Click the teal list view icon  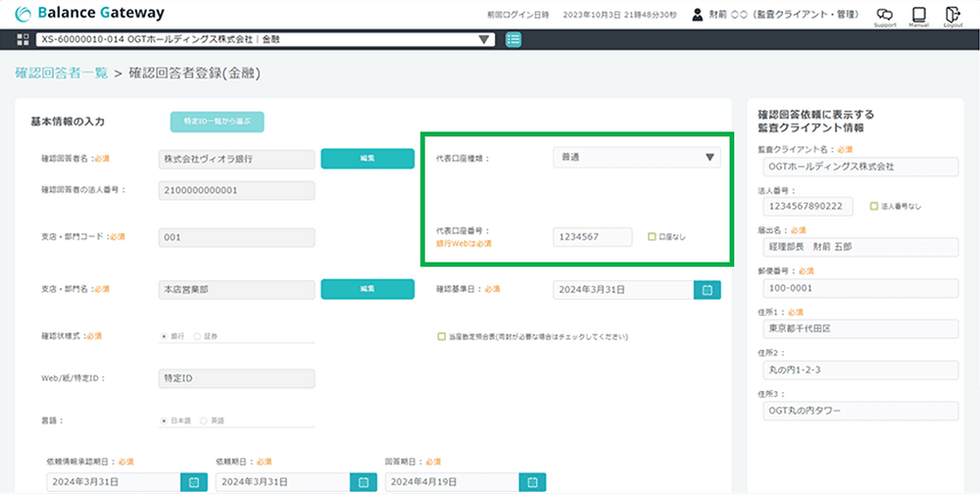[x=514, y=39]
